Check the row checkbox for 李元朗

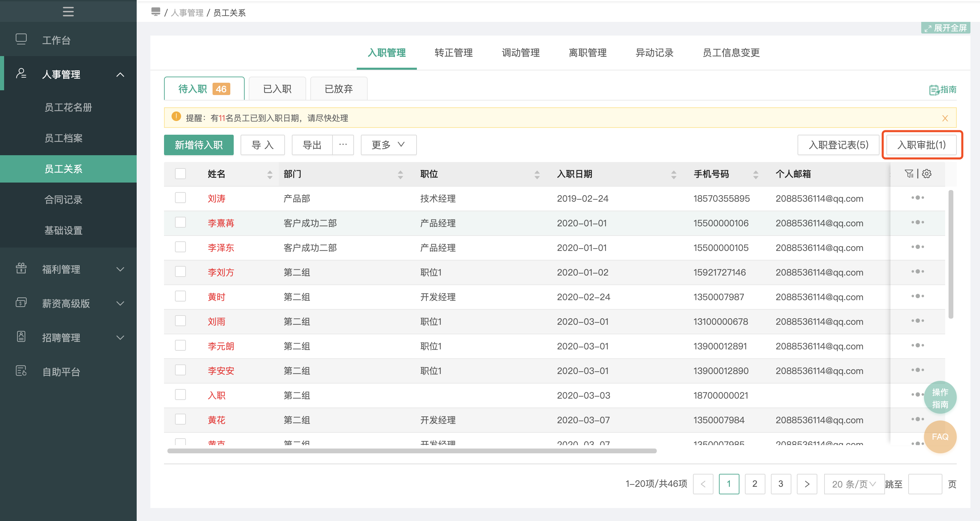coord(180,346)
